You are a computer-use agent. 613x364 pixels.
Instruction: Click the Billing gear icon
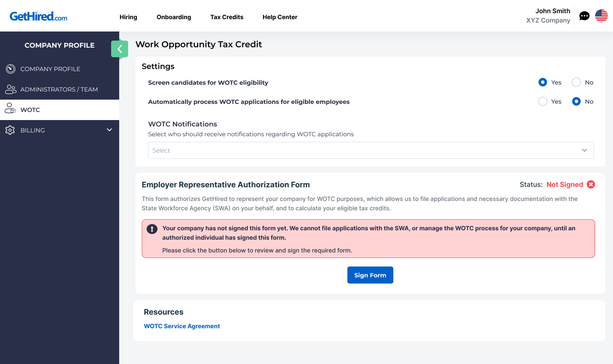tap(10, 130)
